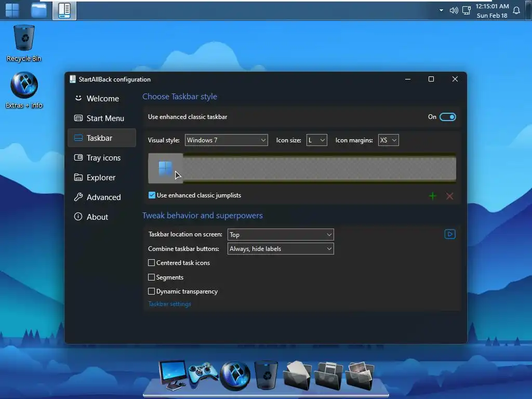Open Combine taskbar buttons dropdown
The image size is (532, 399).
pyautogui.click(x=281, y=249)
